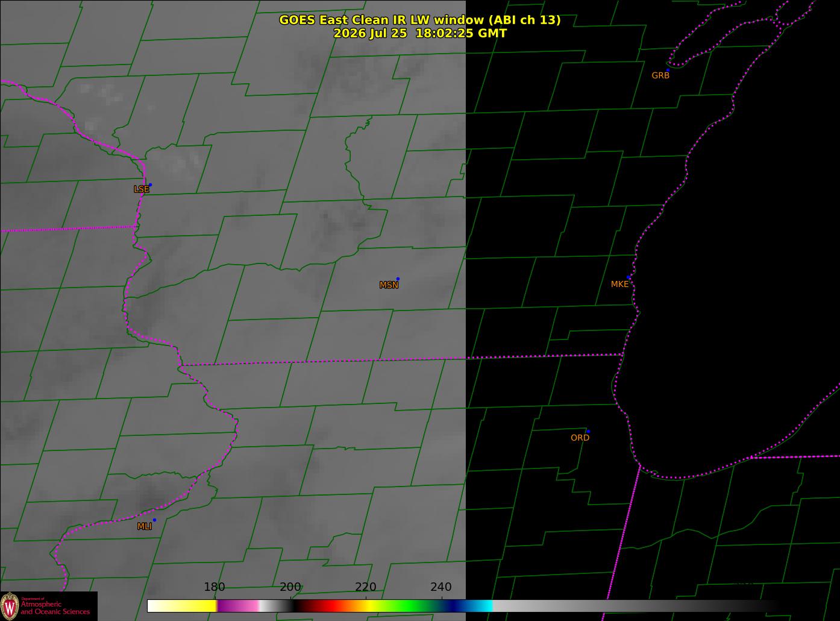Viewport: 840px width, 621px height.
Task: Click the 220 colorbar tick label
Action: click(x=366, y=587)
